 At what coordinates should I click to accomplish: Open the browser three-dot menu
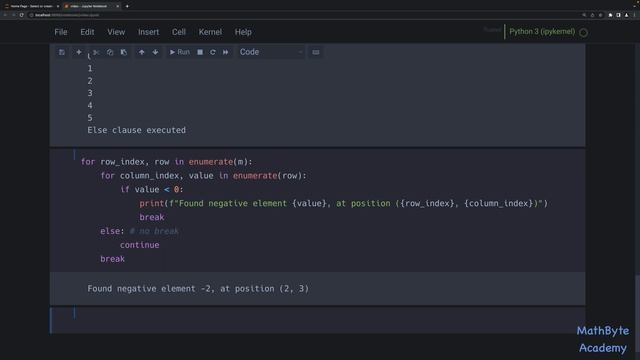(635, 15)
